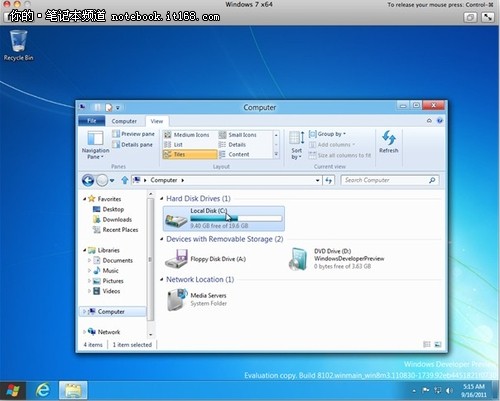Expand the Group by dropdown

[327, 134]
